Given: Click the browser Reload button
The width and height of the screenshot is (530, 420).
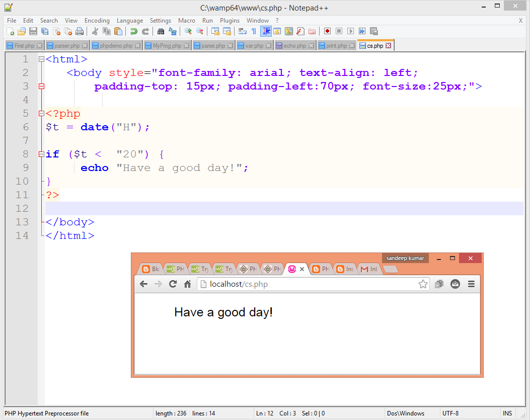Looking at the screenshot, I should 173,284.
